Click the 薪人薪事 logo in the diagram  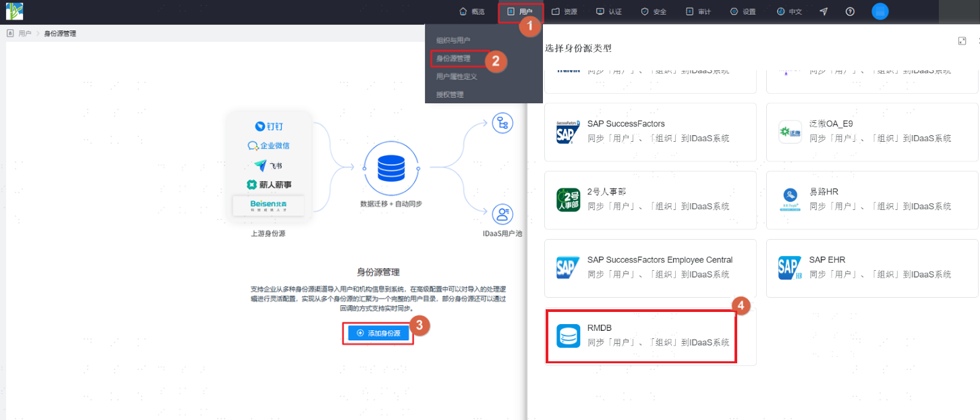click(269, 184)
